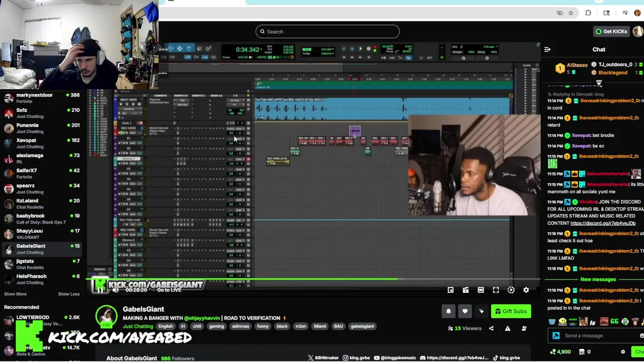Open alexiamaga IRL channel

pyautogui.click(x=43, y=158)
